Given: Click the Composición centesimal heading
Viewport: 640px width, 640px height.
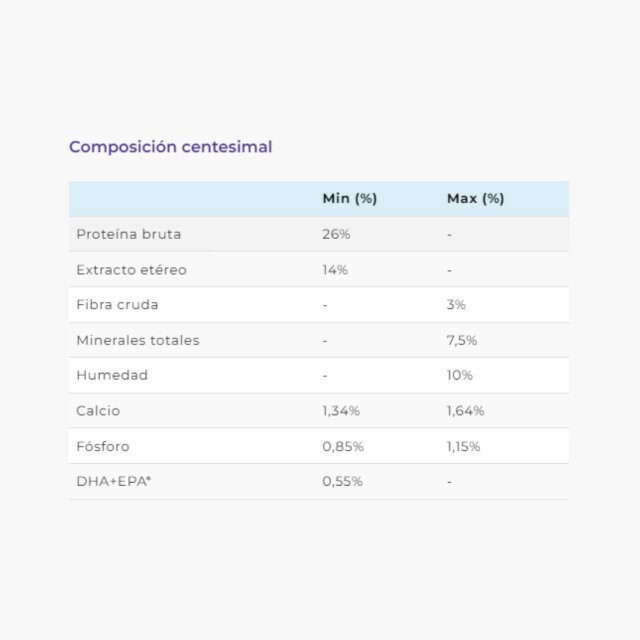Looking at the screenshot, I should (170, 147).
